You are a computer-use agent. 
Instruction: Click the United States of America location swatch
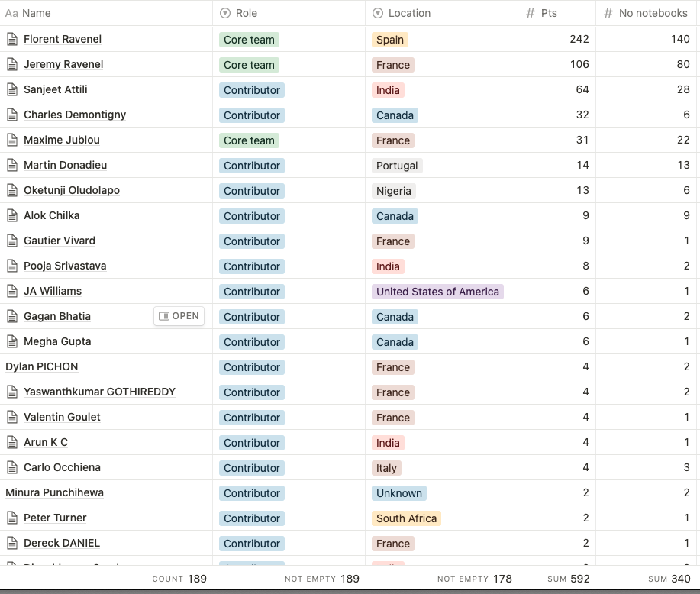coord(437,291)
